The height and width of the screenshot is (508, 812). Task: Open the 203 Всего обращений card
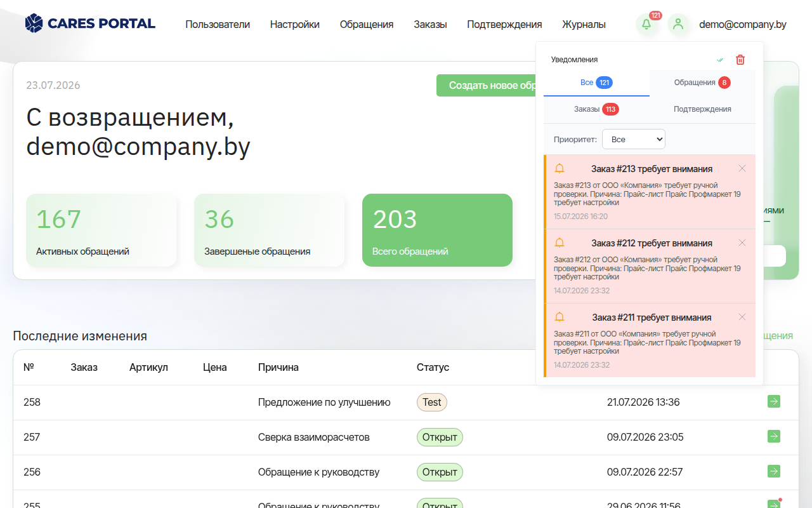pyautogui.click(x=437, y=230)
